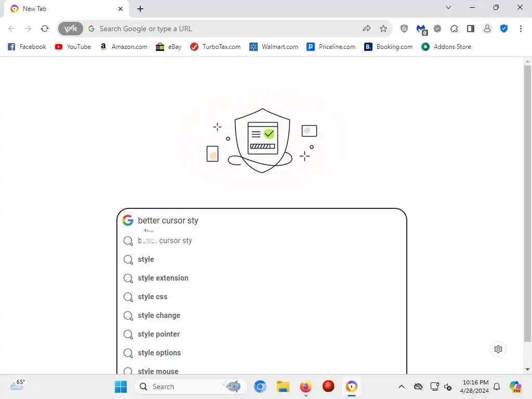Open the Malwarebytes extension icon

coord(421,30)
